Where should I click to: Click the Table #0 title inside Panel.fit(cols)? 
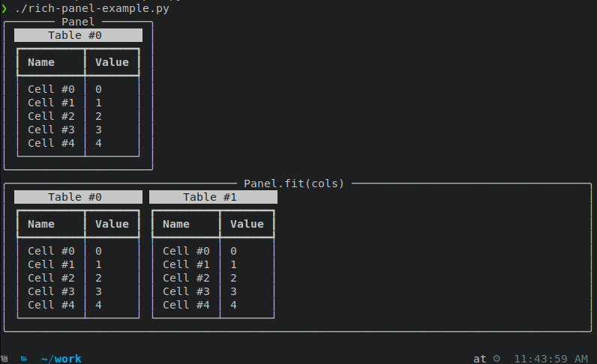tap(78, 197)
